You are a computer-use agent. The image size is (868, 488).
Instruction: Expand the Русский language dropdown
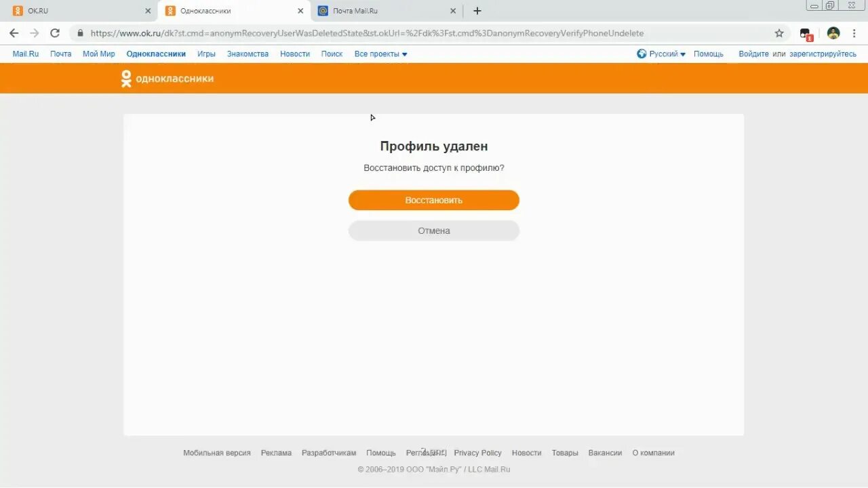(x=667, y=54)
